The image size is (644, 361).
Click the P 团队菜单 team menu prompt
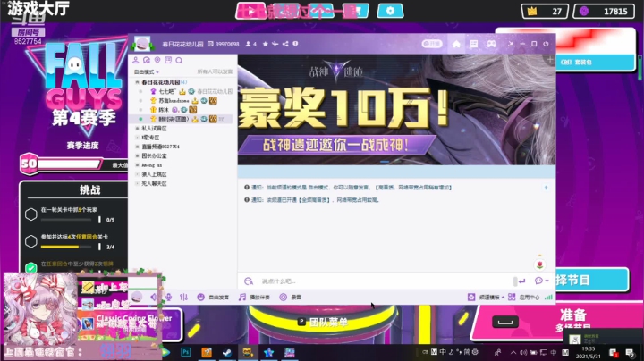coord(322,322)
